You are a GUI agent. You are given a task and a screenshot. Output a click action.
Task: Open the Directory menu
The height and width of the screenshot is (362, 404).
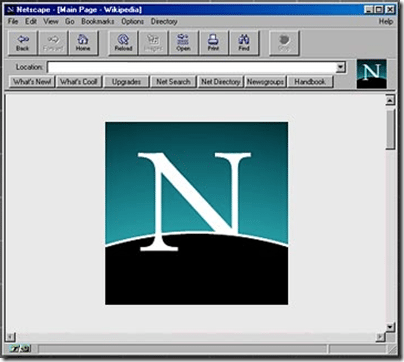(x=164, y=21)
